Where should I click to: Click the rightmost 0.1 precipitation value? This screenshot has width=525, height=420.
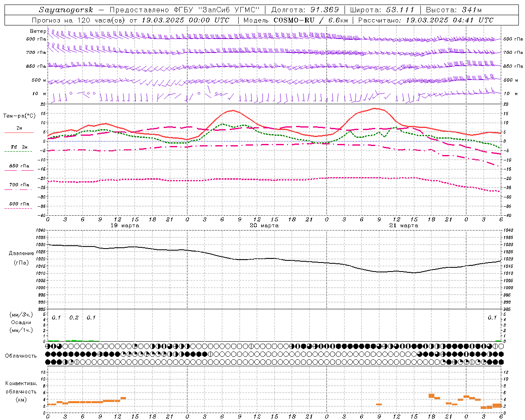[x=492, y=317]
